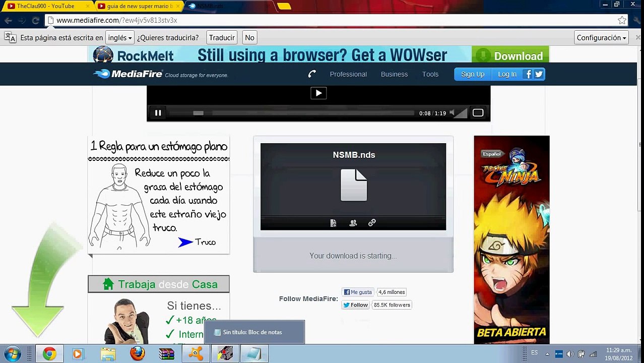
Task: Click the RockMelt Download button
Action: coord(510,55)
